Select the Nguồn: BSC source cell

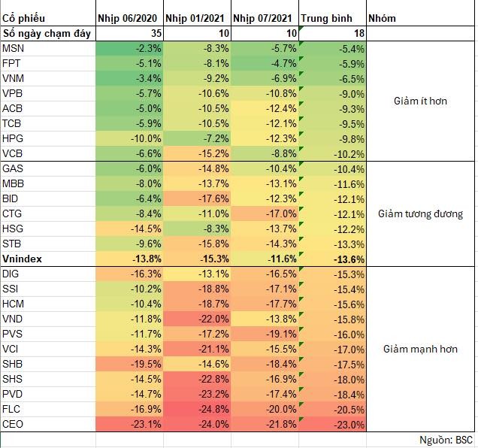(x=446, y=440)
